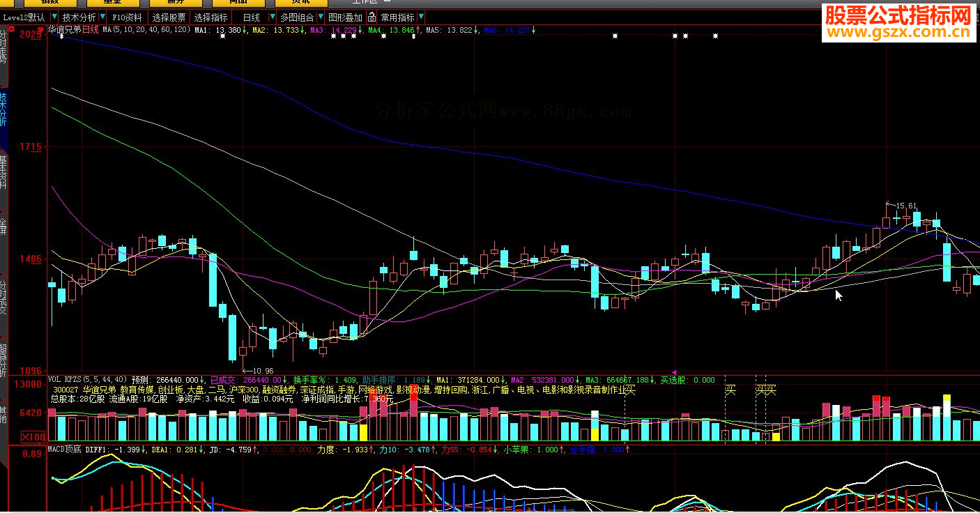This screenshot has height=513, width=980.
Task: Click the 13000 volume axis label
Action: point(29,385)
